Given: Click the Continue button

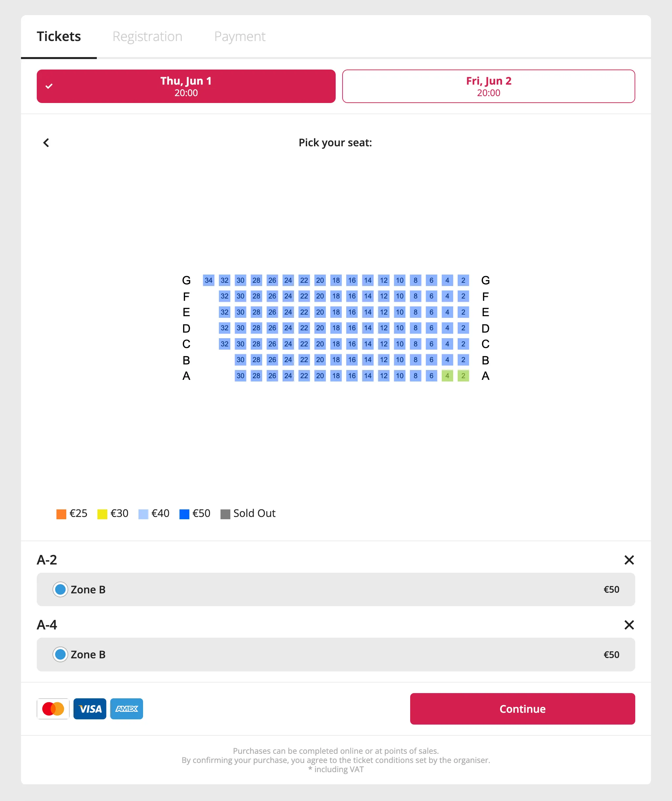Looking at the screenshot, I should coord(522,709).
